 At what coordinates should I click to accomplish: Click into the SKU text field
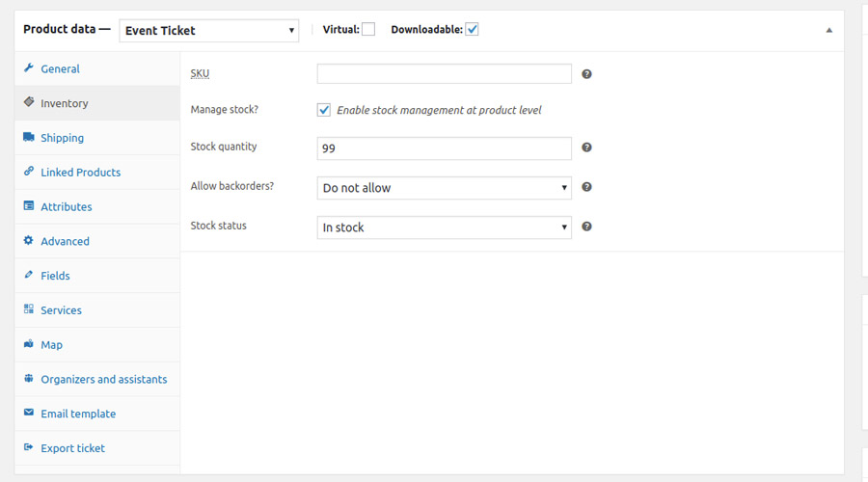tap(444, 74)
